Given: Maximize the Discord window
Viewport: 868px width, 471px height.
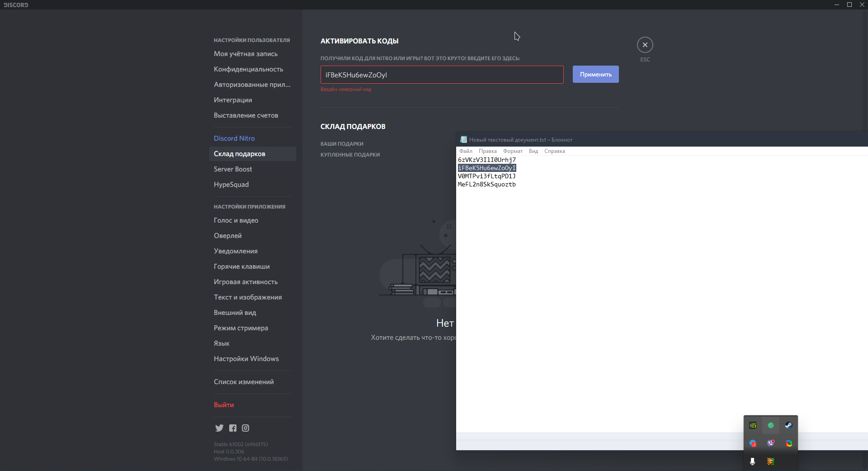Looking at the screenshot, I should [849, 5].
